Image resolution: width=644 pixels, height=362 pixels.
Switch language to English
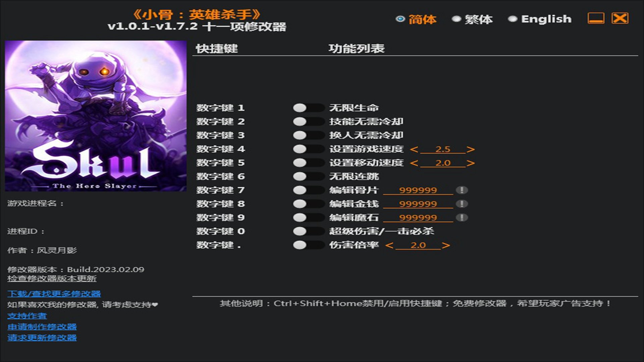coord(512,19)
